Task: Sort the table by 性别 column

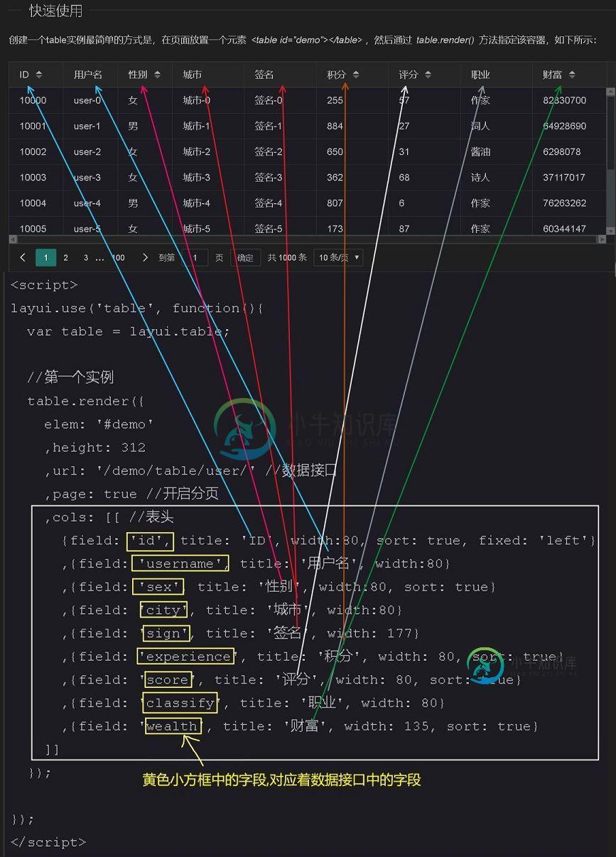Action: (157, 75)
